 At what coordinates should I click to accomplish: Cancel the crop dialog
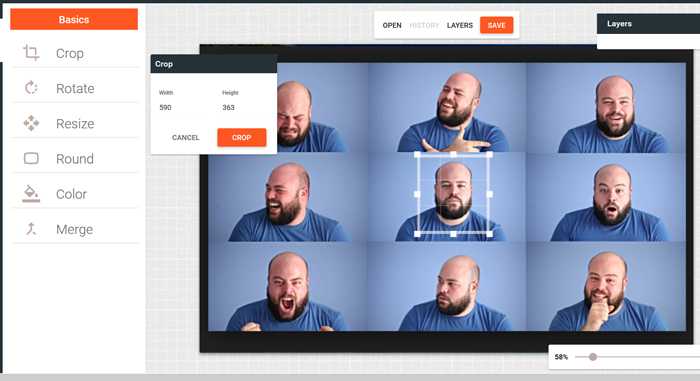click(x=185, y=138)
